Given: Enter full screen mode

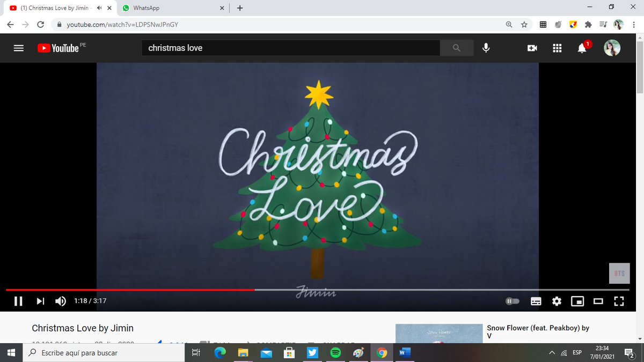Looking at the screenshot, I should pyautogui.click(x=619, y=301).
